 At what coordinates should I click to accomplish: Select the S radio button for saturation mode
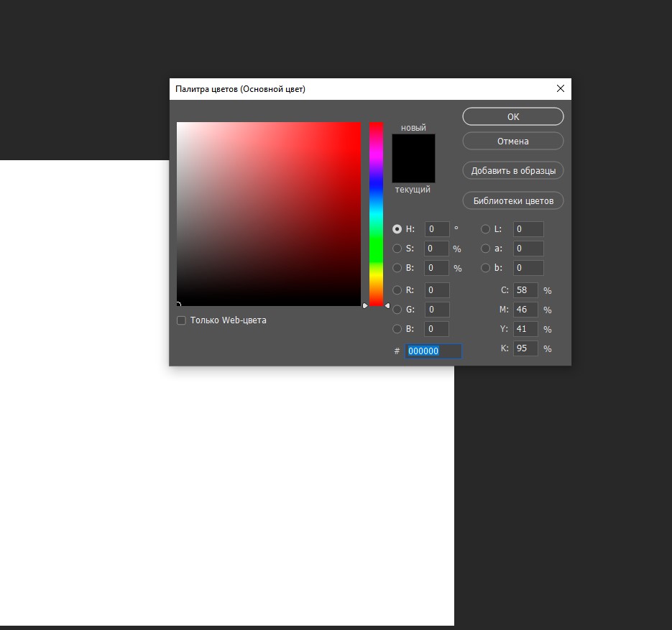click(397, 248)
